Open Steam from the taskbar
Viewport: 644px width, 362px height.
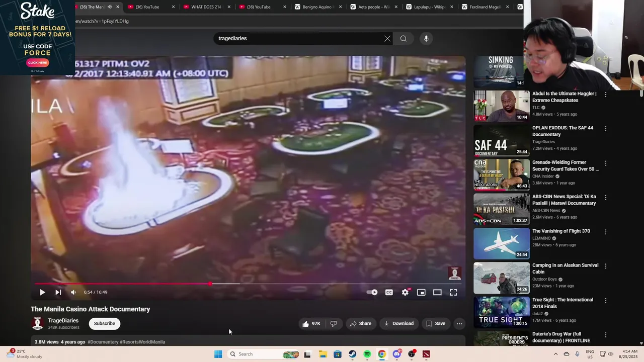352,354
